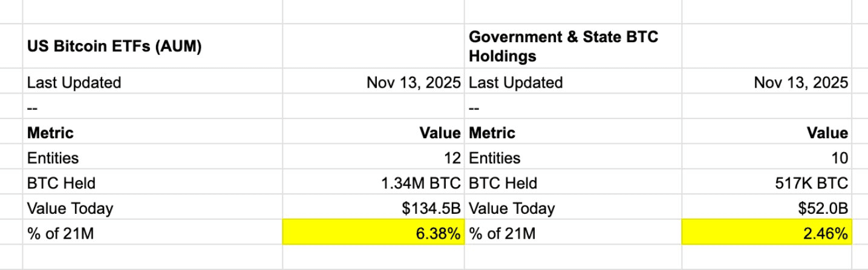Click the Nov 13, 2025 date for ETFs
Viewport: 868px width, 270px height.
click(414, 83)
